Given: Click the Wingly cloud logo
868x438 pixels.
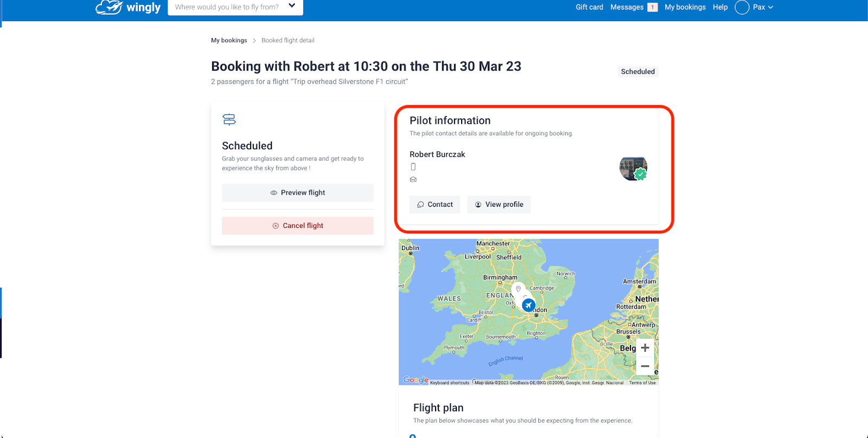Looking at the screenshot, I should 108,7.
